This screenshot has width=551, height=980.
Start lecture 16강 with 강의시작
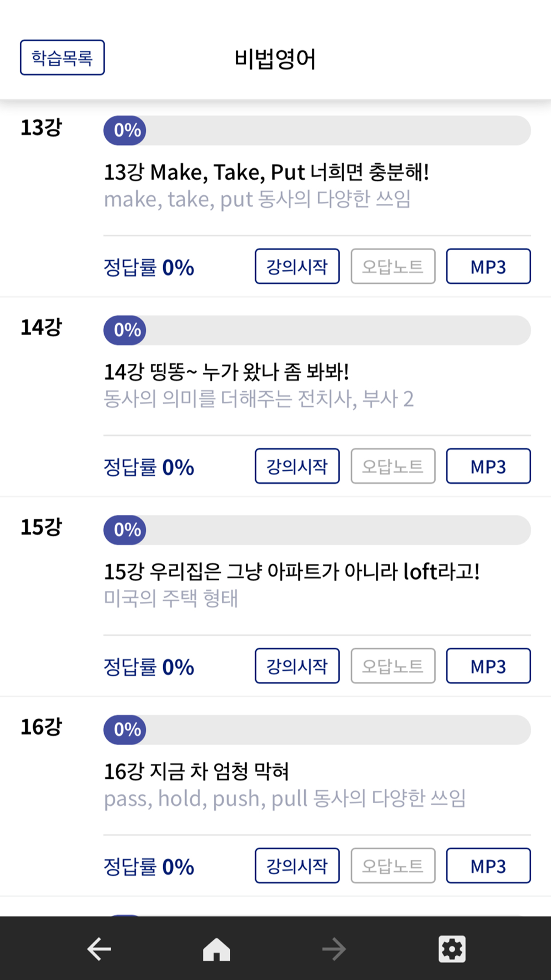297,865
